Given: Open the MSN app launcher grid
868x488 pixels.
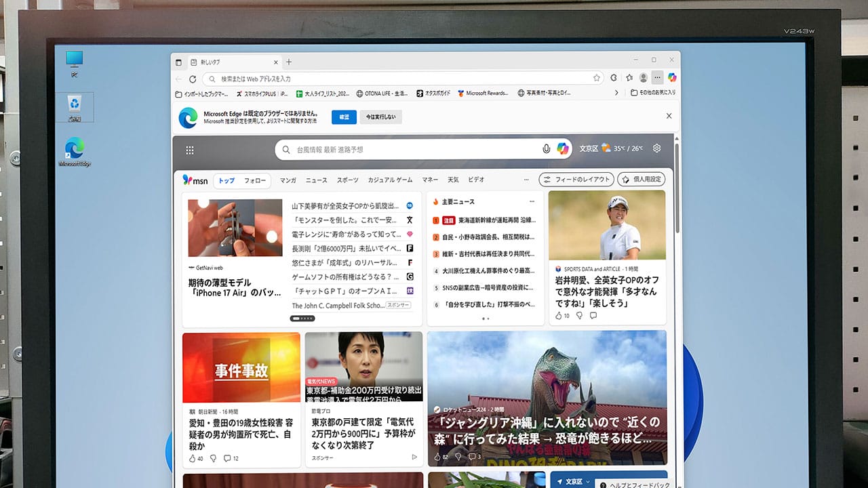Looking at the screenshot, I should [190, 150].
